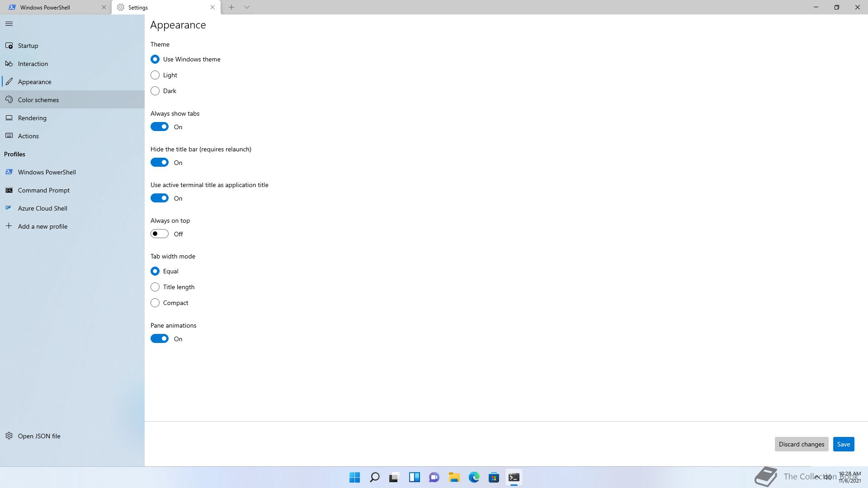Viewport: 868px width, 488px height.
Task: Select the Azure Cloud Shell profile
Action: coord(42,208)
